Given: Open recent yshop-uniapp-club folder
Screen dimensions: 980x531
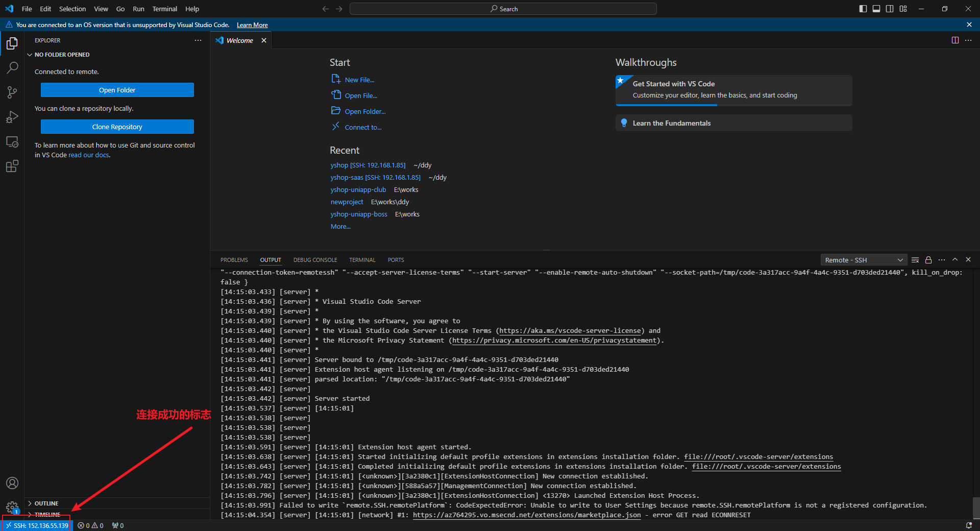Looking at the screenshot, I should [x=358, y=190].
